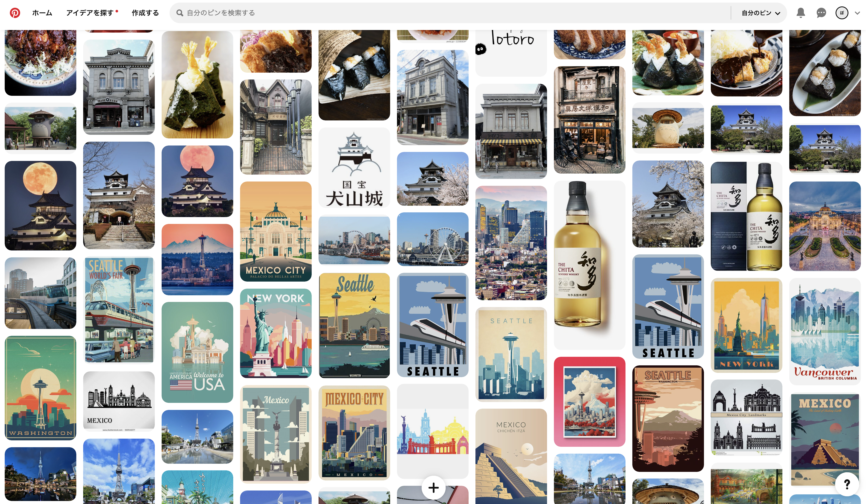866x504 pixels.
Task: Open the question mark help button
Action: (x=847, y=484)
